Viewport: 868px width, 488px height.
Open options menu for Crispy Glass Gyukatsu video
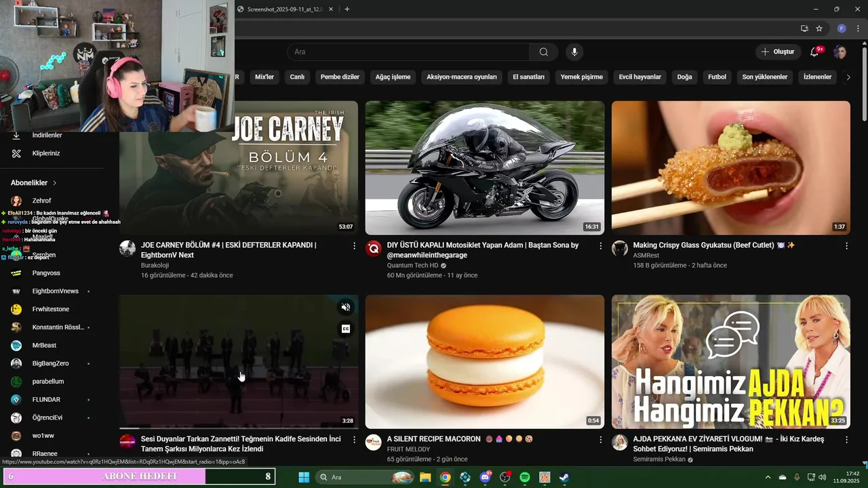click(846, 246)
